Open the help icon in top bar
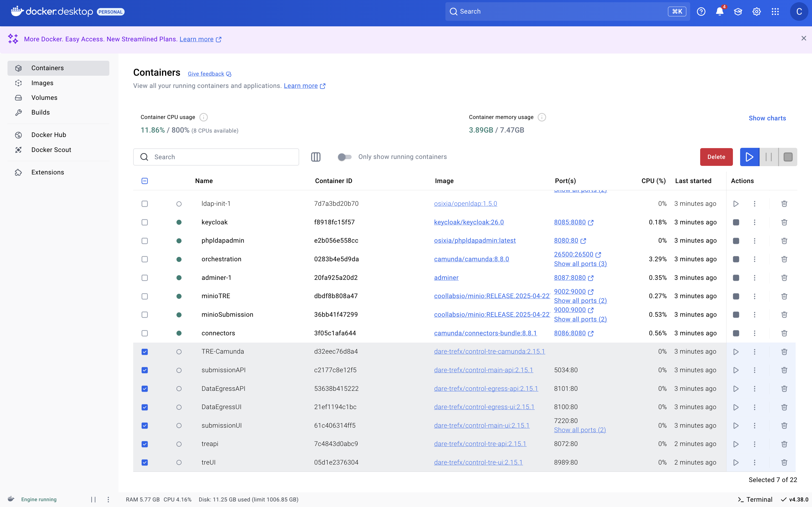 pyautogui.click(x=701, y=12)
